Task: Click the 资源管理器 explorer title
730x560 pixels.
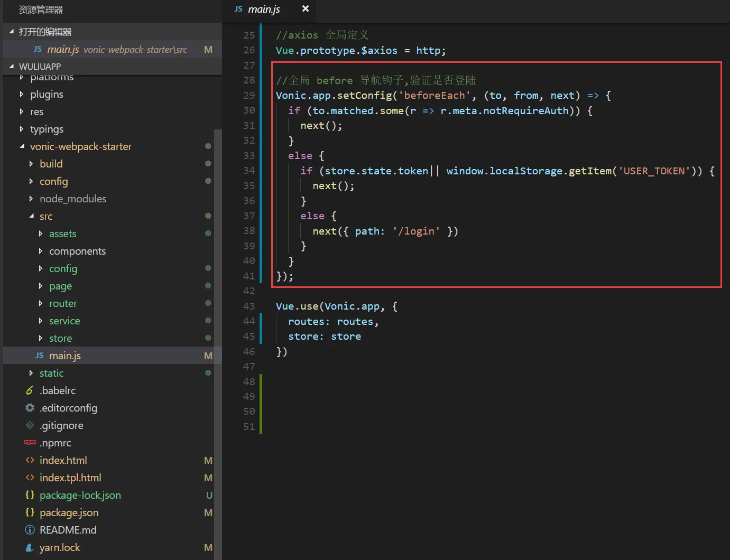Action: pos(41,10)
